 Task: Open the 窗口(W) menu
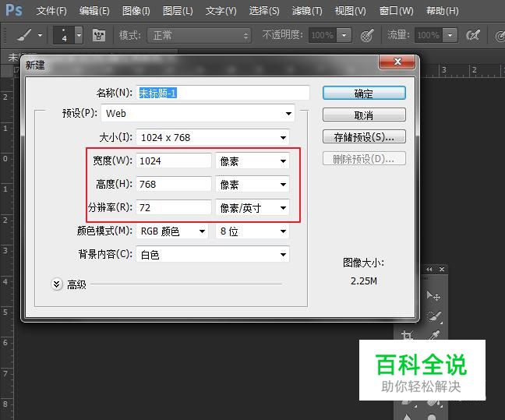(396, 11)
